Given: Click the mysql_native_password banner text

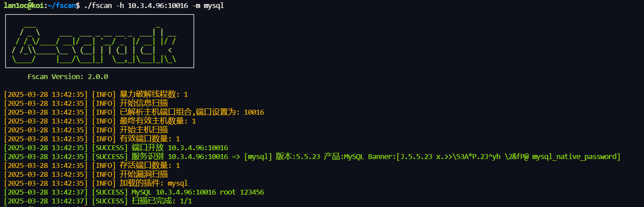Looking at the screenshot, I should pos(576,156).
